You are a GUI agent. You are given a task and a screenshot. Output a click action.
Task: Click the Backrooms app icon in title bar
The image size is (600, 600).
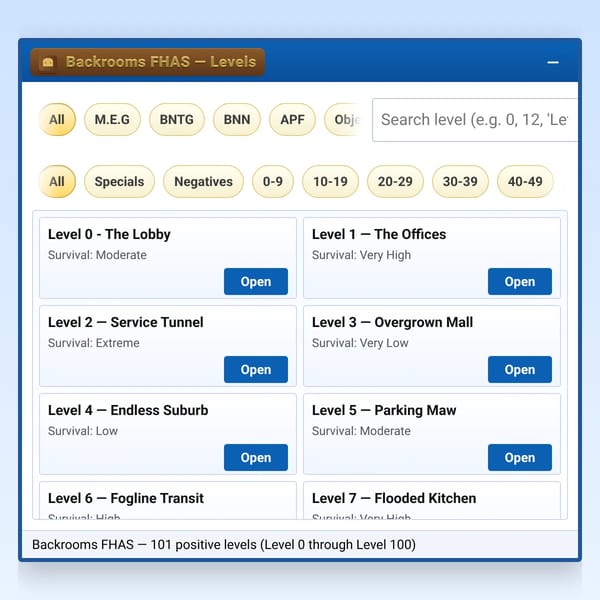point(48,62)
